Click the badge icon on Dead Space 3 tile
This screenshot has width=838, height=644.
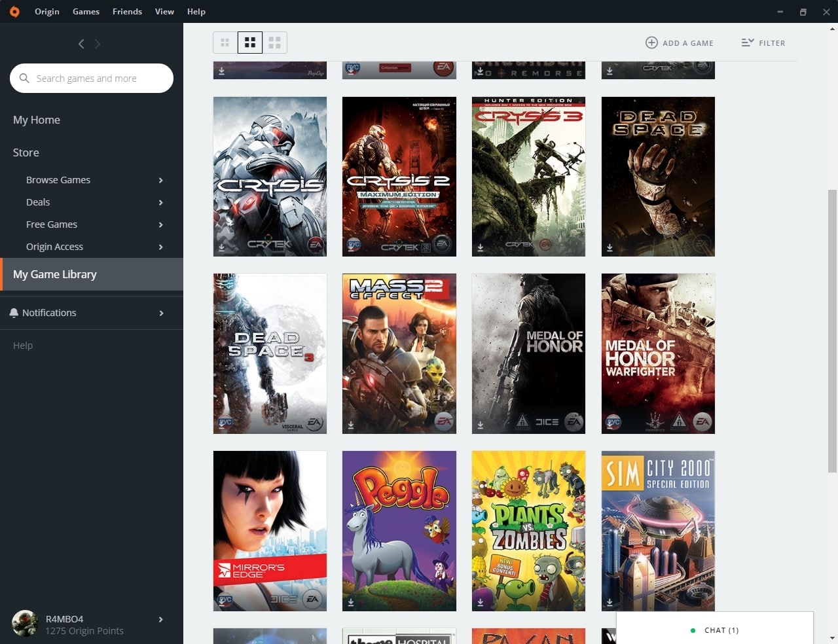click(x=225, y=423)
